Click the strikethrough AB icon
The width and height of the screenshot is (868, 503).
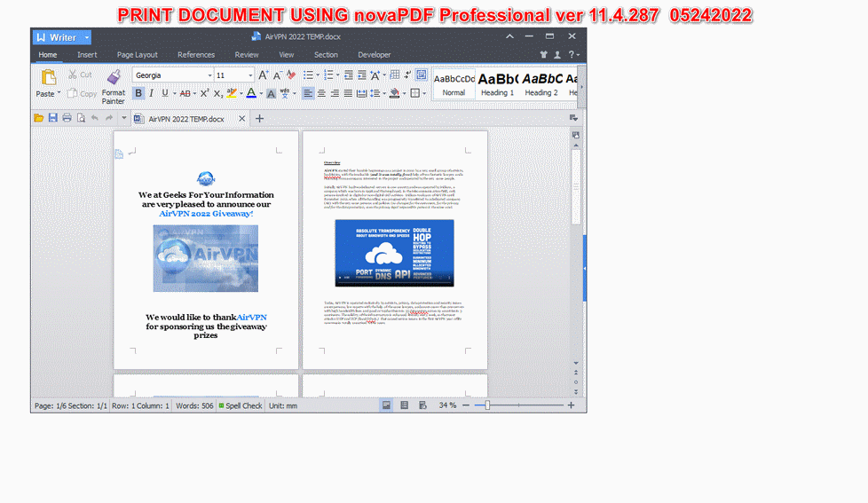point(185,93)
